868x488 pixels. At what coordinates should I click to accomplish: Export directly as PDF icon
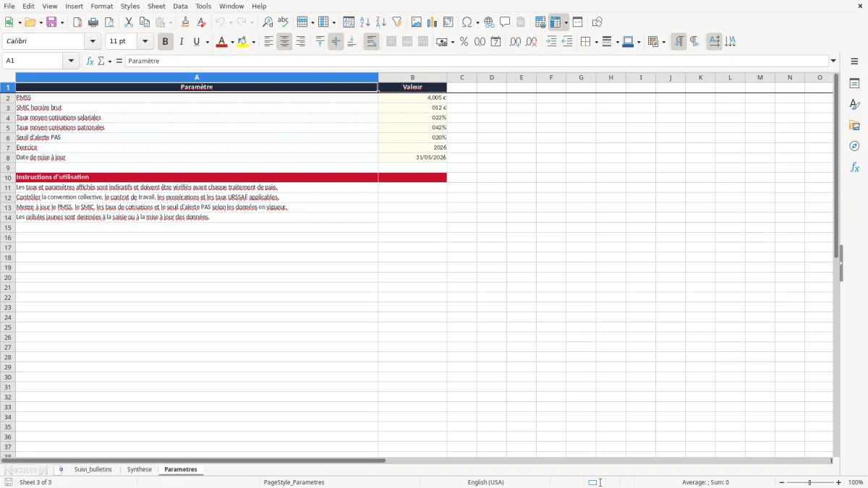point(77,22)
